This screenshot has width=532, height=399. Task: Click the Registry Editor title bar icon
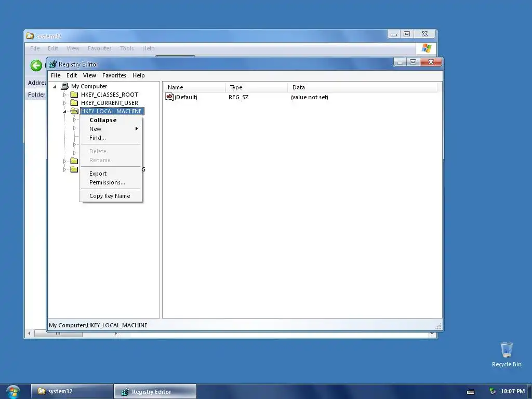(x=52, y=64)
